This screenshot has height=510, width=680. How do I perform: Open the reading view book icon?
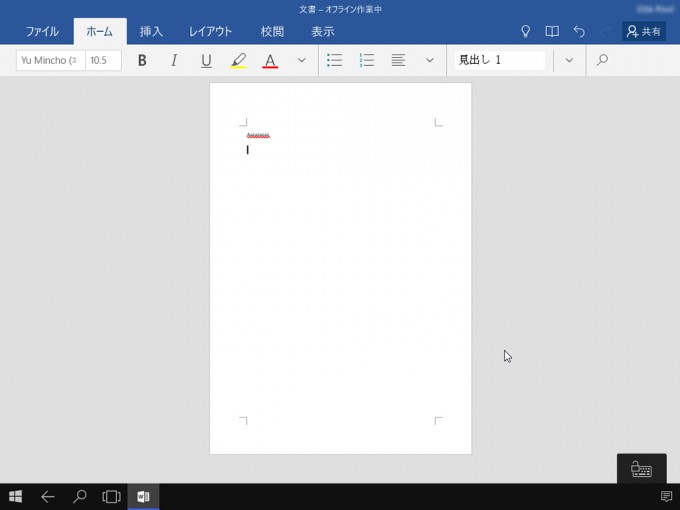(x=552, y=31)
